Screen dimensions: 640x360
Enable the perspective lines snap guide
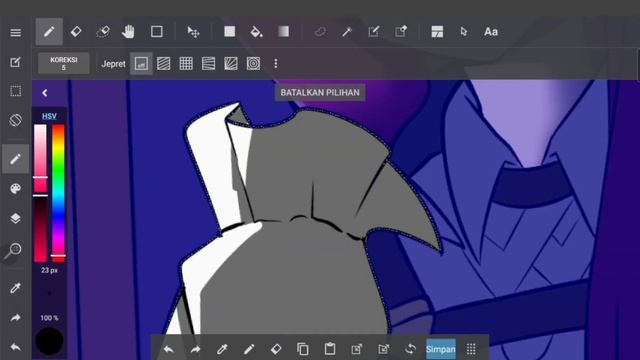[x=209, y=64]
